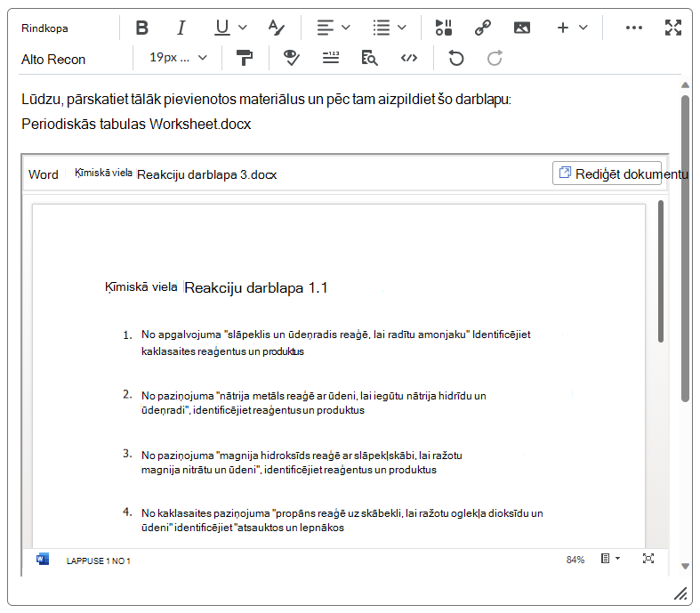
Task: Click Periodiskās tabulas Worksheet.docx text
Action: click(136, 124)
